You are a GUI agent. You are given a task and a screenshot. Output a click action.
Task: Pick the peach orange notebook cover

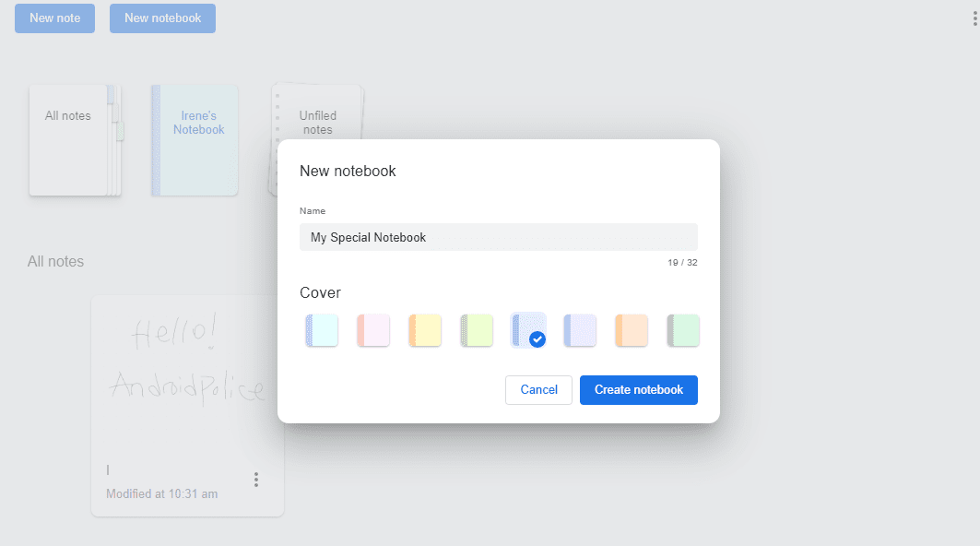(632, 330)
